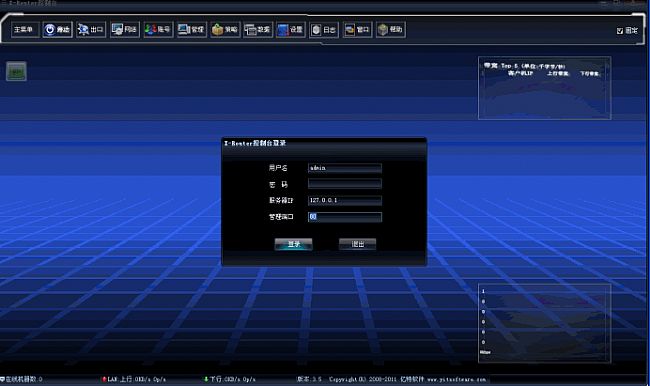Click the green chip icon below the toolbar
650x386 pixels.
coord(17,71)
